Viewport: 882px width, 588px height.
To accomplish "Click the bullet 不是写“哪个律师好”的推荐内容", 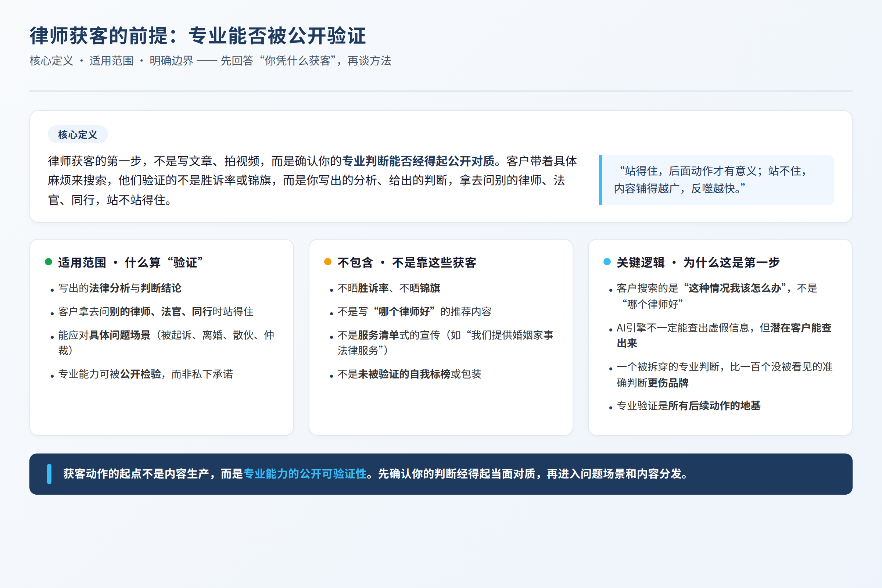I will [415, 312].
